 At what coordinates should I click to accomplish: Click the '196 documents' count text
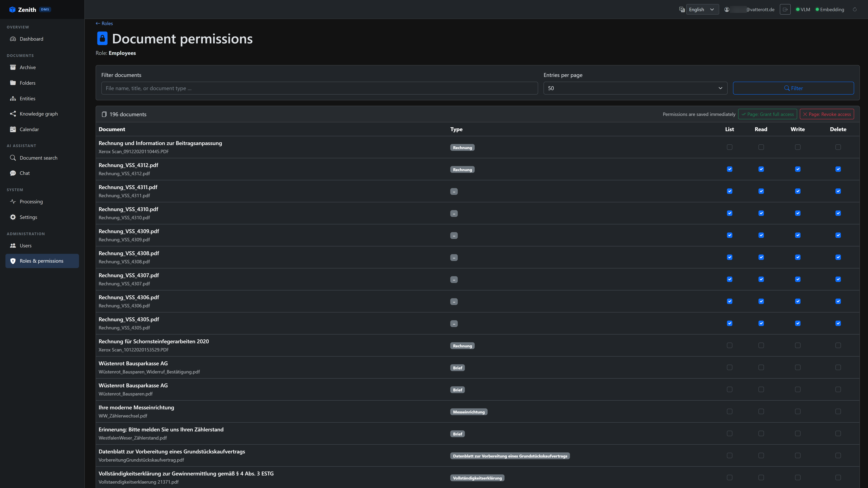(x=128, y=114)
